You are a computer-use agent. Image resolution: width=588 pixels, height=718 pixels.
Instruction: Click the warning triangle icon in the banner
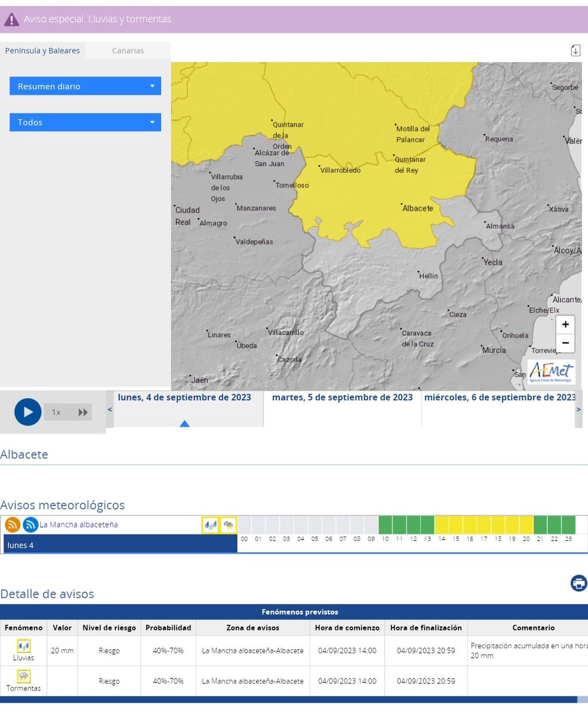coord(11,20)
